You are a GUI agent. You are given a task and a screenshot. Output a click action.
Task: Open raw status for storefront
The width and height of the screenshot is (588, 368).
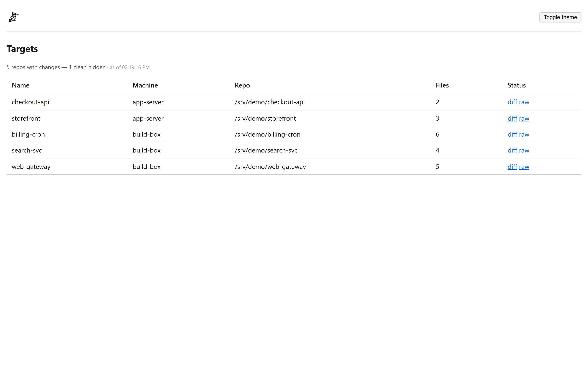tap(524, 118)
